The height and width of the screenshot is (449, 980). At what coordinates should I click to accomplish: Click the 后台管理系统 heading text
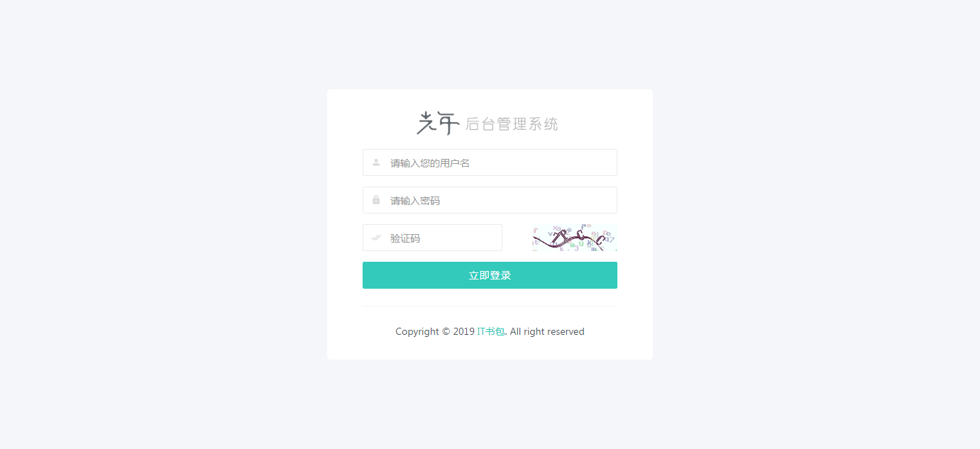[x=512, y=124]
